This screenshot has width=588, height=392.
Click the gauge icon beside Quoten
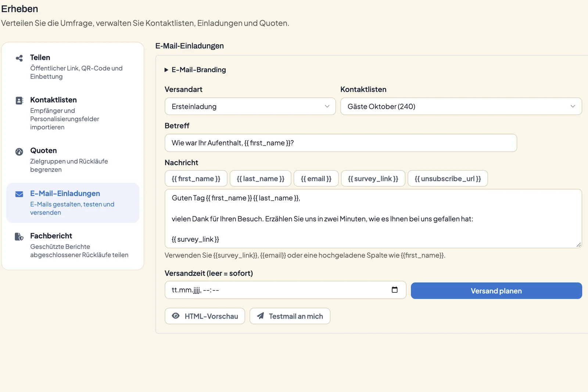(x=19, y=151)
